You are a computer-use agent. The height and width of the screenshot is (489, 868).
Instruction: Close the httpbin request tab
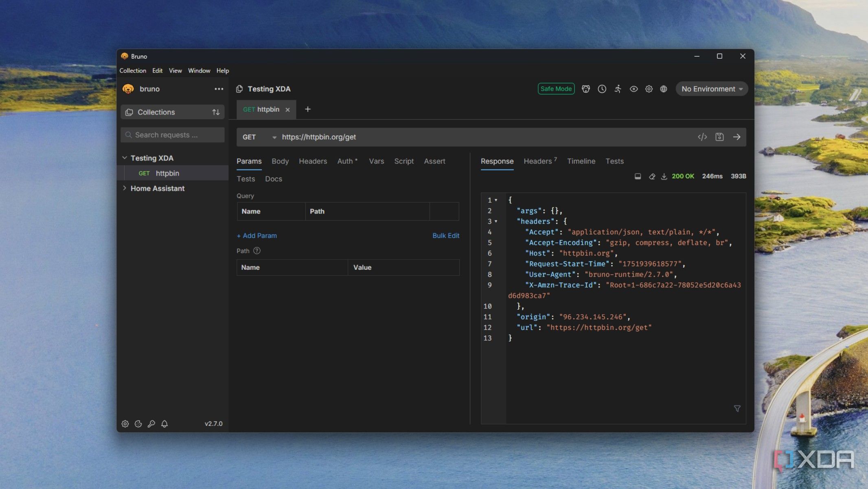click(287, 110)
